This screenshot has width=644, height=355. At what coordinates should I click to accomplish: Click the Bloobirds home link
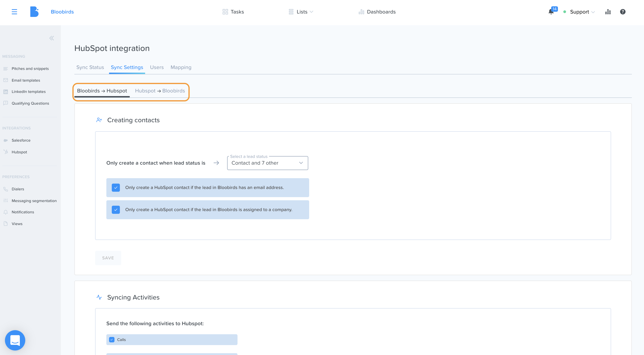click(62, 12)
